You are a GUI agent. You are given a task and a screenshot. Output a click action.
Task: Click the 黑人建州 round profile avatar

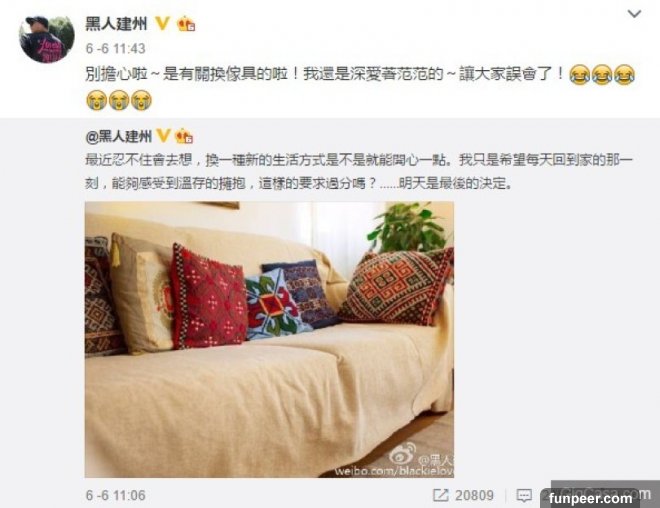(x=47, y=39)
